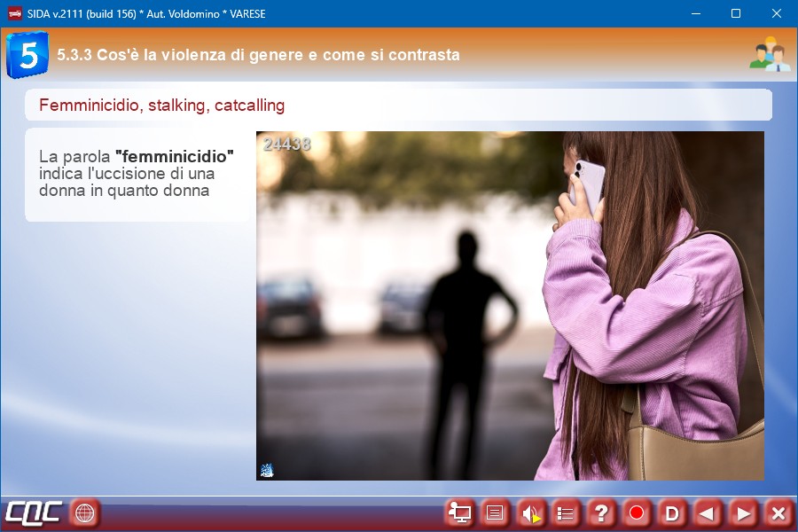Maximize the SIDA window
Screen dimensions: 798x532
[x=735, y=13]
